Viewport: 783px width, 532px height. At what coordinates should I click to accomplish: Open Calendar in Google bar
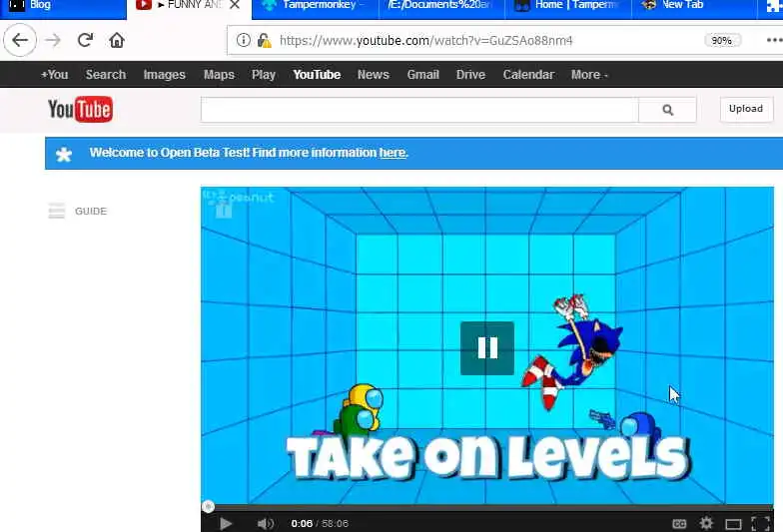[528, 75]
